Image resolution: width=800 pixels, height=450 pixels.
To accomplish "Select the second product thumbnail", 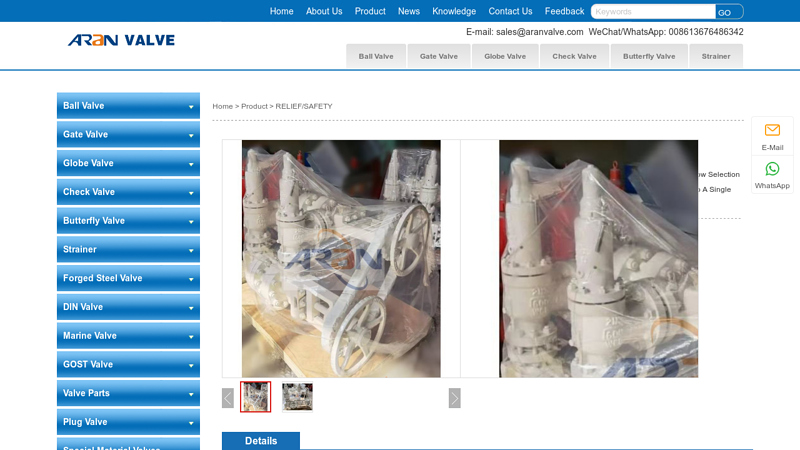I will pyautogui.click(x=297, y=396).
